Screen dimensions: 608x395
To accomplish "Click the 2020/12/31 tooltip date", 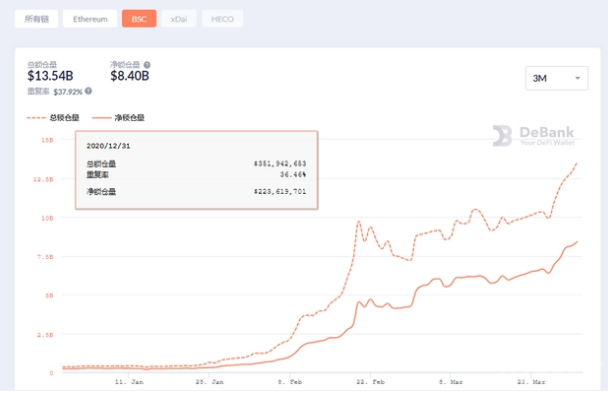I will pyautogui.click(x=108, y=146).
